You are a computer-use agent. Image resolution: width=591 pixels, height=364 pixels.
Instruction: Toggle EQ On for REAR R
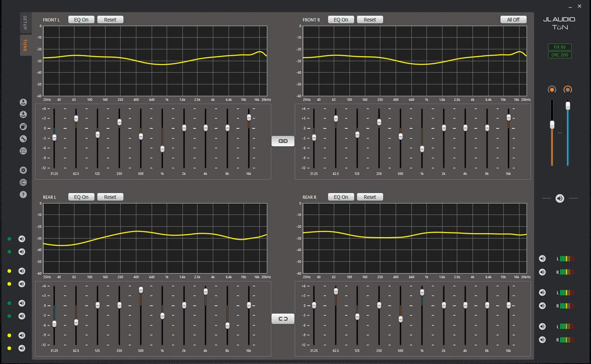(341, 197)
